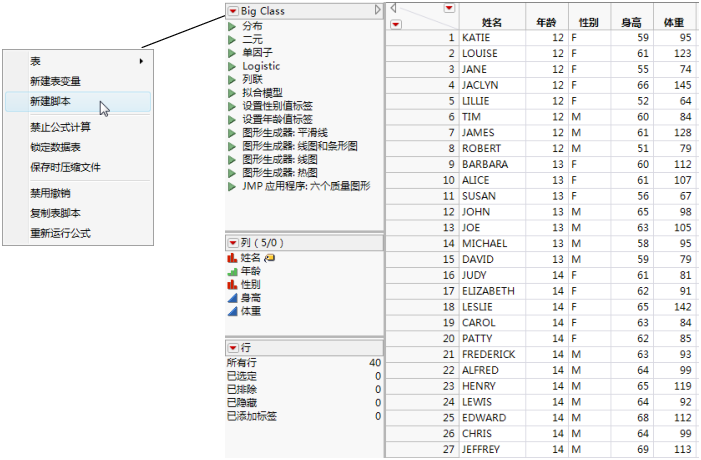Image resolution: width=701 pixels, height=460 pixels.
Task: Choose 禁止公式计算 from the menu
Action: (78, 127)
